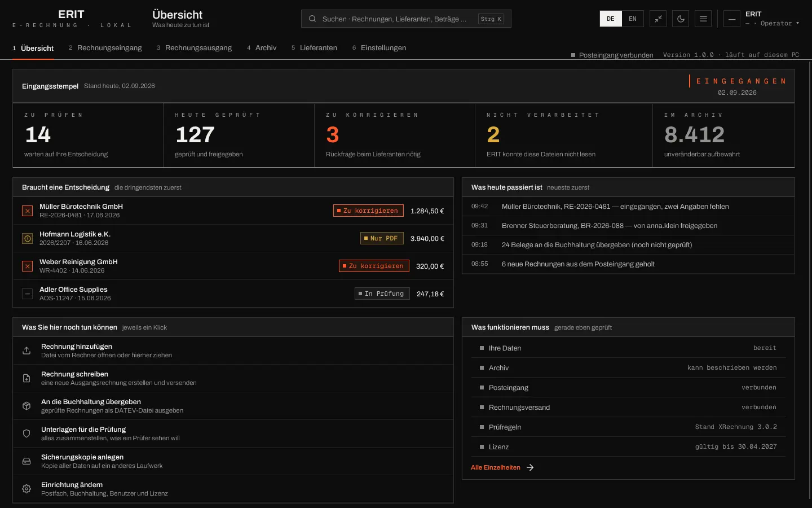The height and width of the screenshot is (508, 812).
Task: Click the minus icon of Adler Office Supplies
Action: [27, 294]
